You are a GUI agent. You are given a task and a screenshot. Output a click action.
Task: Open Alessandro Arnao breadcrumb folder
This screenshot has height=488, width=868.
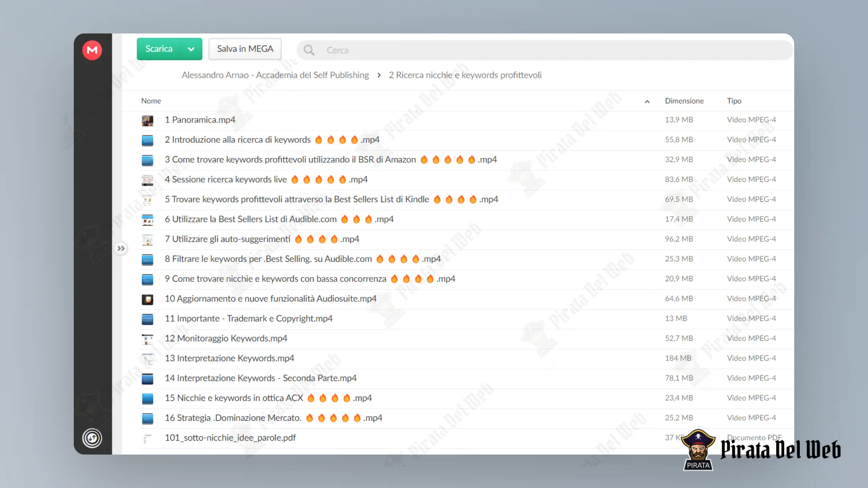coord(275,75)
